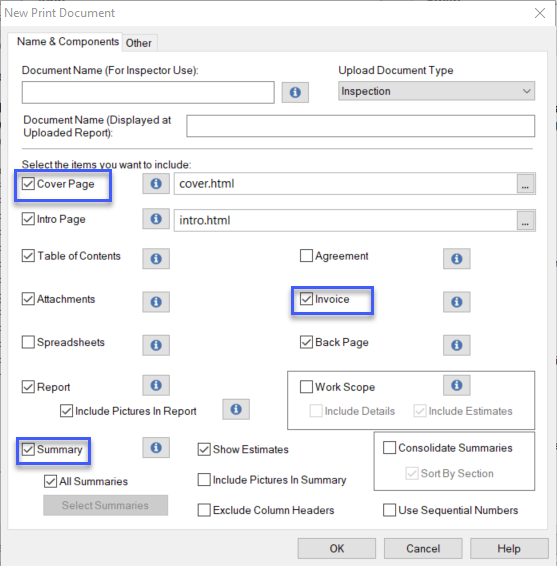Toggle the Back Page checkbox
The height and width of the screenshot is (566, 557).
click(x=306, y=342)
